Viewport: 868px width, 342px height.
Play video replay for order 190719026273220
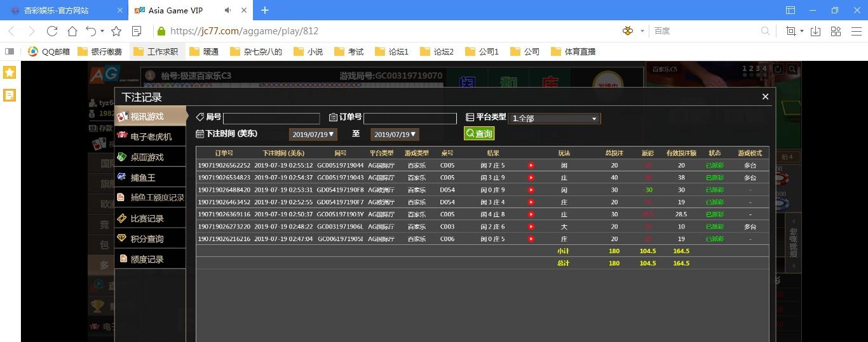(x=531, y=227)
